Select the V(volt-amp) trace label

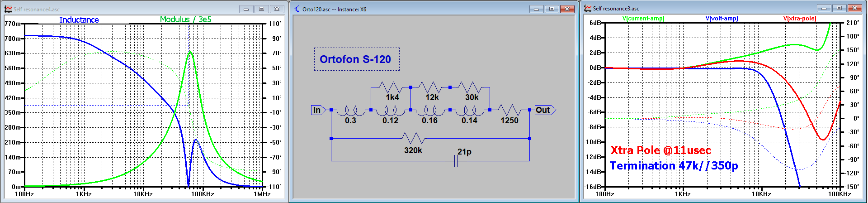pyautogui.click(x=722, y=19)
